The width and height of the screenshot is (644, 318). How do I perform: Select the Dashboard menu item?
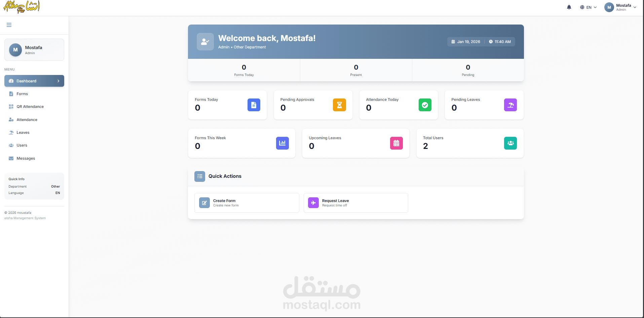tap(34, 81)
